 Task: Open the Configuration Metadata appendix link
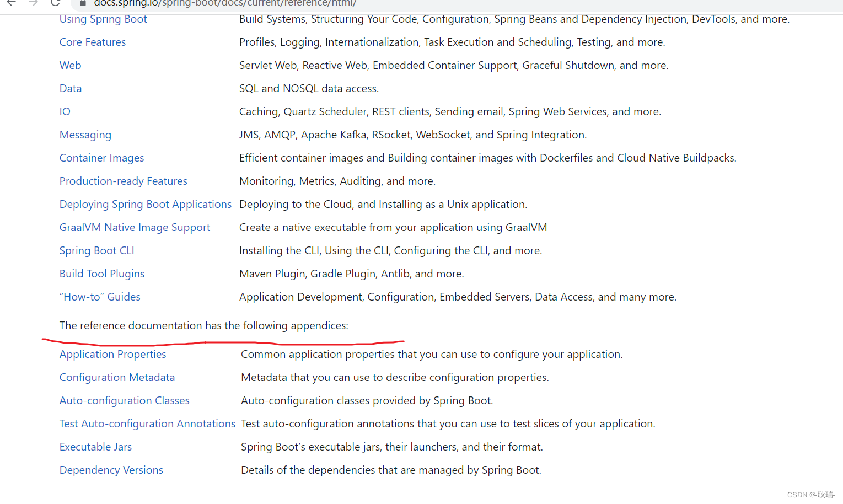tap(117, 378)
